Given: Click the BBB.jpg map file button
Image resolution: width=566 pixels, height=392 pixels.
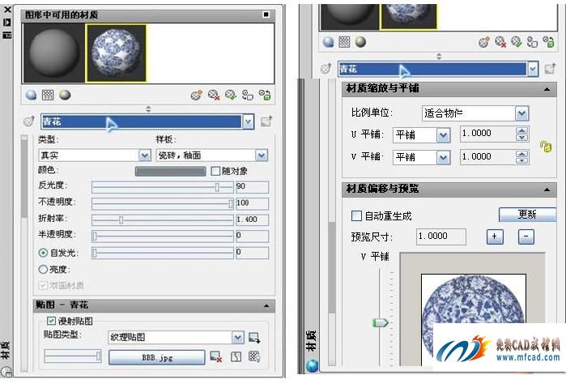Looking at the screenshot, I should click(x=157, y=357).
